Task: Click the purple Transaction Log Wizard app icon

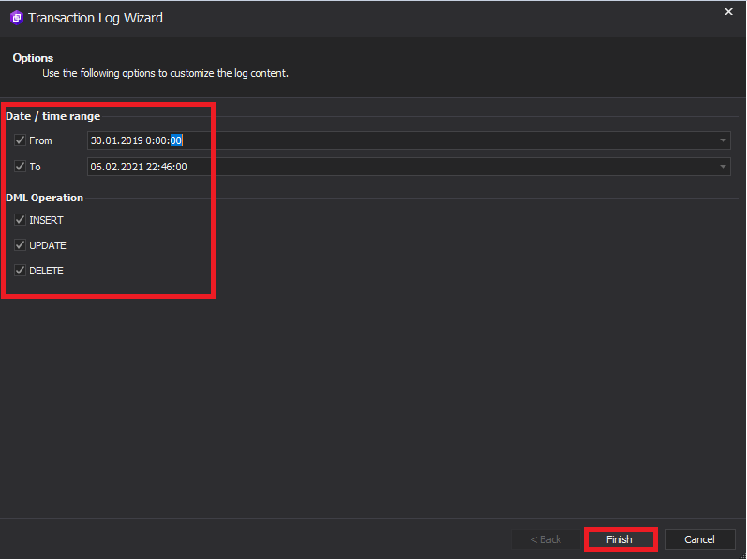Action: [x=17, y=18]
